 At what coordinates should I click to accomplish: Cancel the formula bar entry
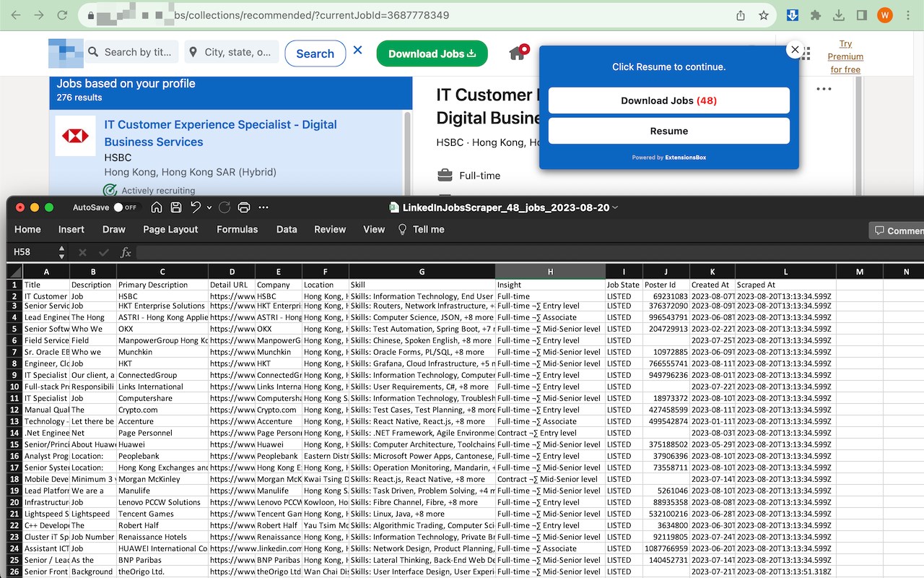pyautogui.click(x=82, y=252)
